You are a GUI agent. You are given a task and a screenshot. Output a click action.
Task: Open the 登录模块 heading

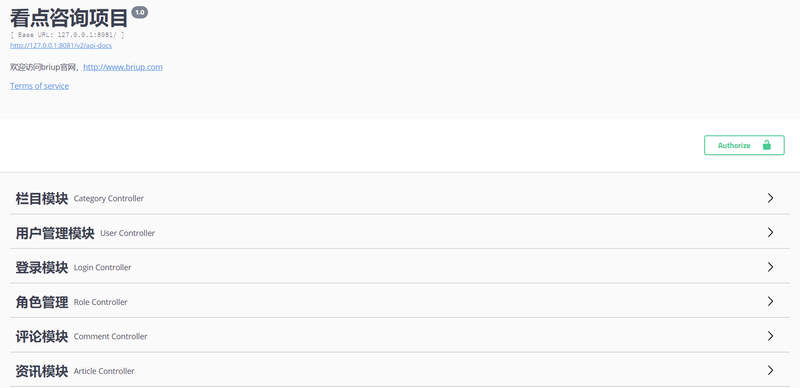42,267
